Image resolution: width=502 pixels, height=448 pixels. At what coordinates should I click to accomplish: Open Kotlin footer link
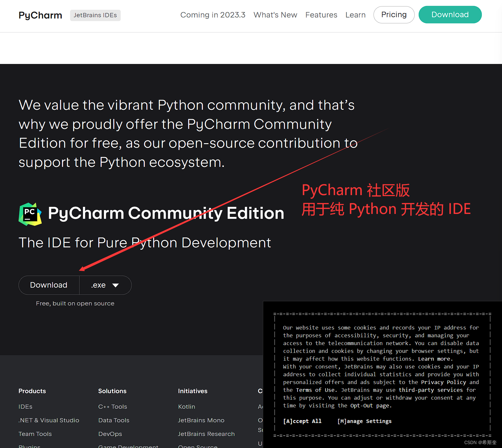click(187, 406)
